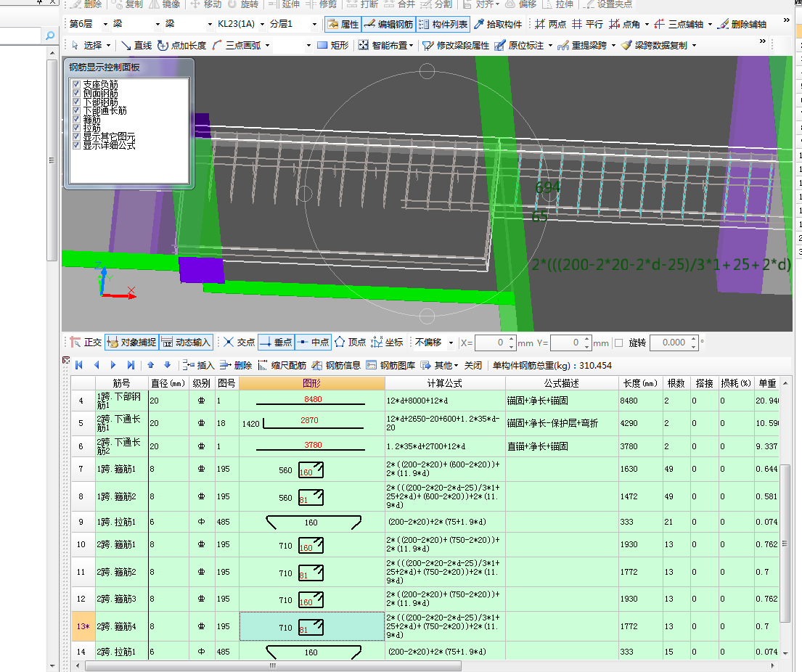Uncheck 下部通长筋 bottom continuous rebar display
The image size is (802, 672).
[x=76, y=110]
